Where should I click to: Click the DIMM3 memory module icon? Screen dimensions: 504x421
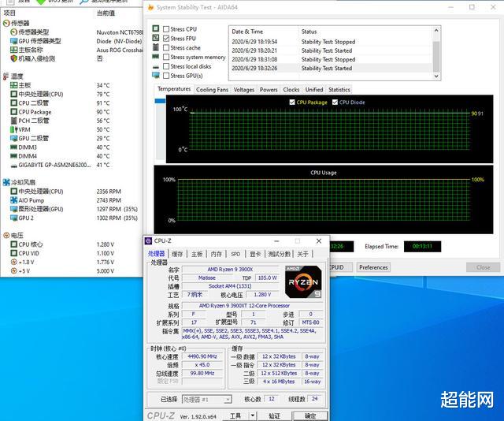[x=14, y=147]
